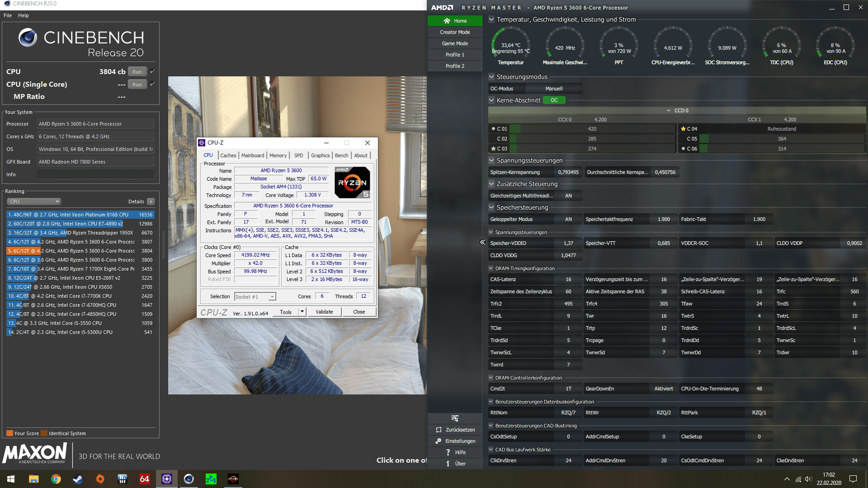This screenshot has height=488, width=868.
Task: Open Steam from the taskbar
Action: (78, 479)
